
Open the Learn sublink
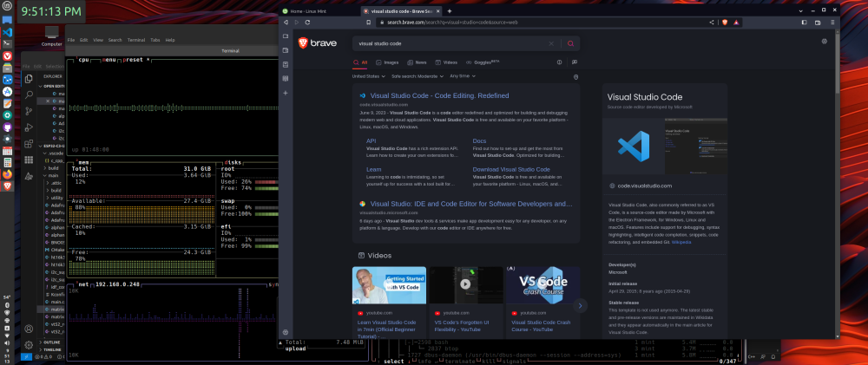[373, 169]
